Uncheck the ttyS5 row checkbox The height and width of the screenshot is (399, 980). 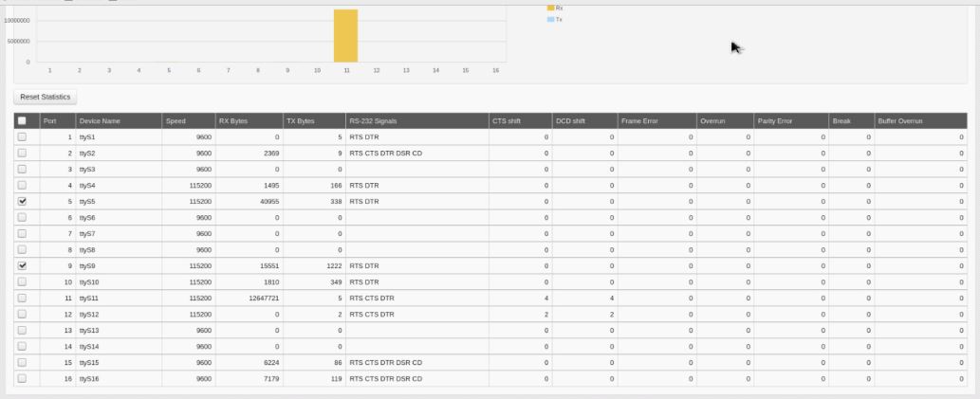(22, 202)
